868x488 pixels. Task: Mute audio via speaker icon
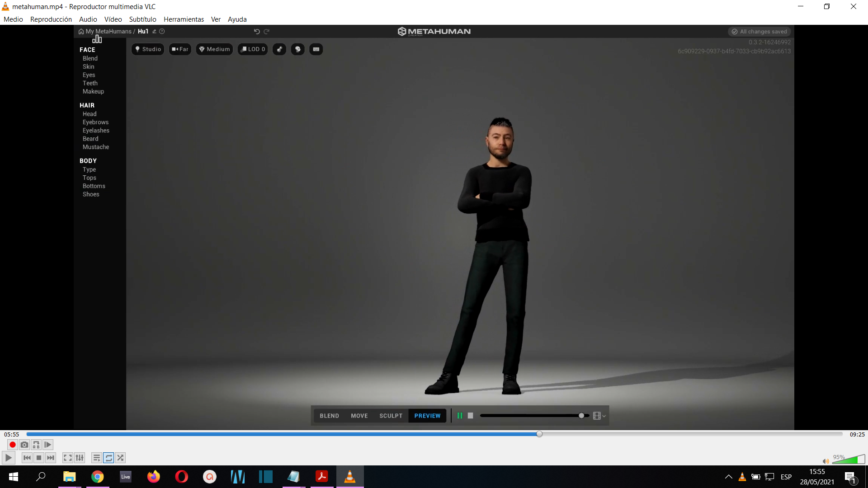pyautogui.click(x=826, y=461)
